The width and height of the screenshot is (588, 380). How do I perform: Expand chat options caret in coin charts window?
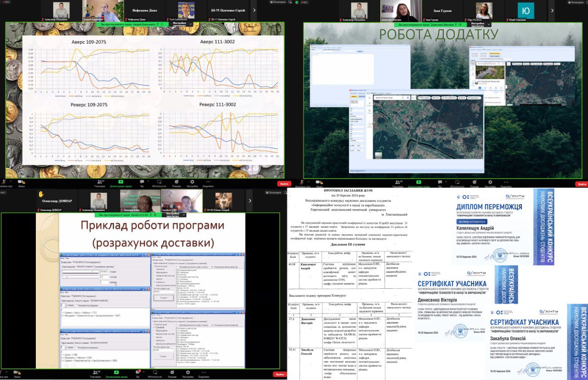(x=148, y=181)
